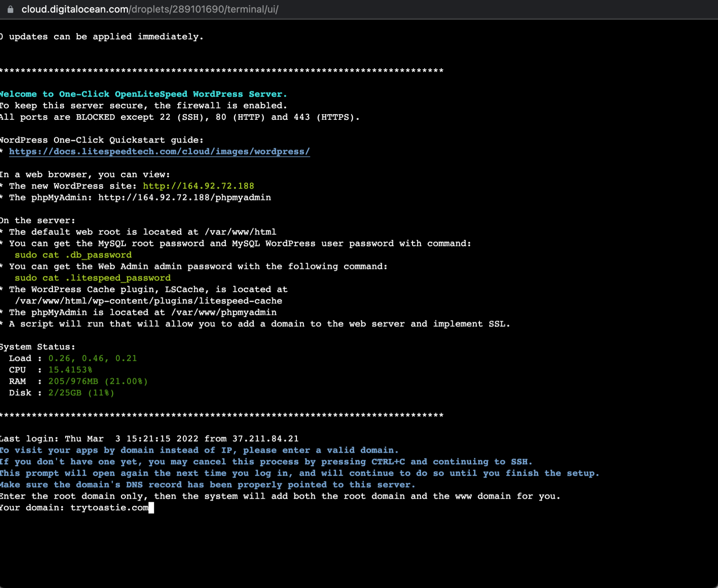Click the 'WordPress One-Click Quickstart guide:' line
This screenshot has height=588, width=718.
point(102,140)
